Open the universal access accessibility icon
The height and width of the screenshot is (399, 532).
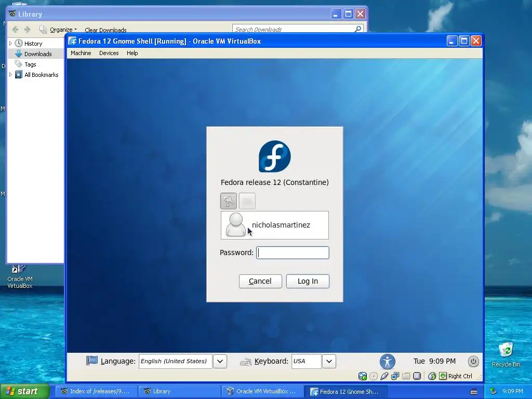tap(388, 362)
